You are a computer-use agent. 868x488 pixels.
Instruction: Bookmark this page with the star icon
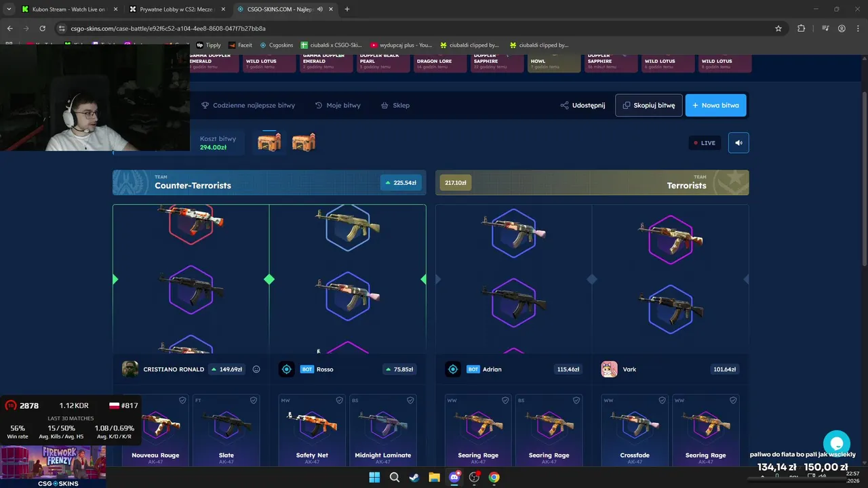click(x=778, y=28)
